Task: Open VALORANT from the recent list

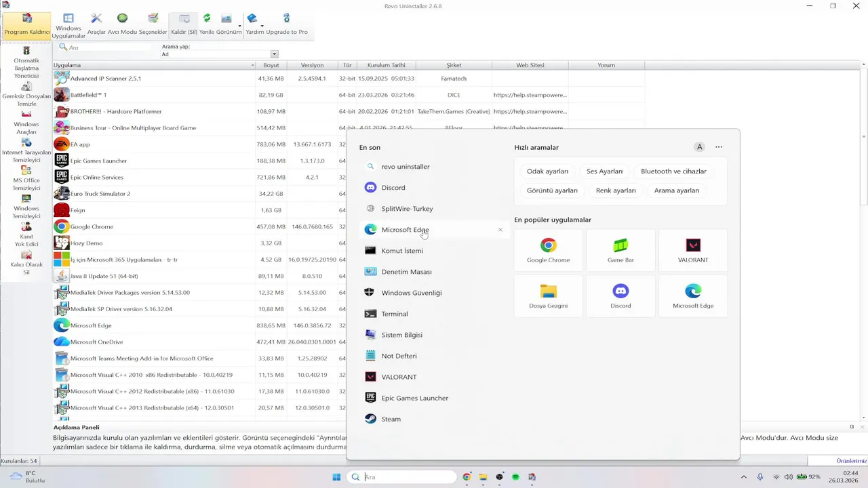Action: click(434, 376)
